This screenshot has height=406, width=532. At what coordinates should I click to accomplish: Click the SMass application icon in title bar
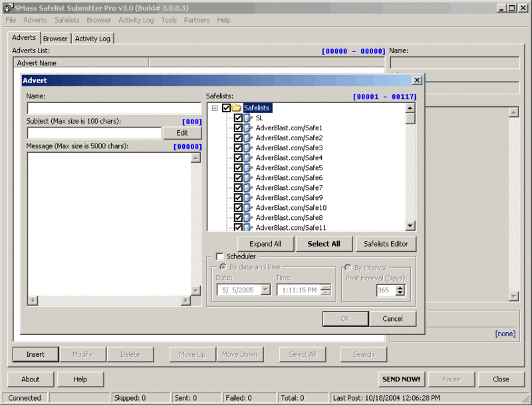pos(8,8)
